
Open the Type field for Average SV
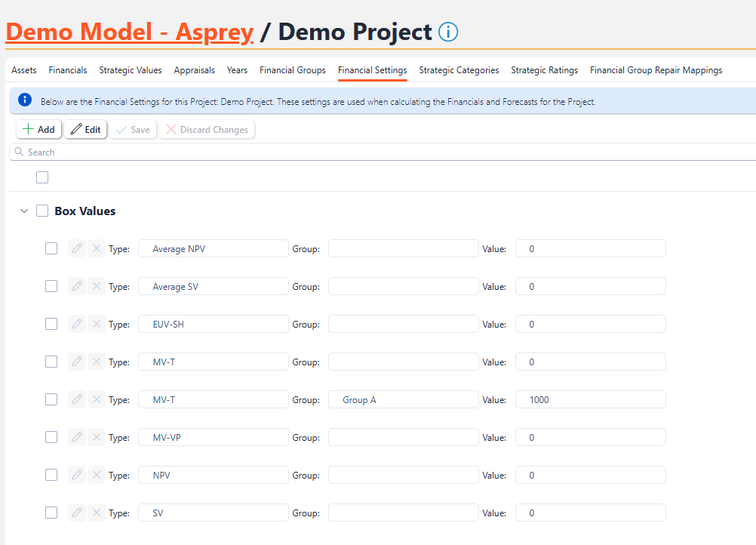[213, 286]
